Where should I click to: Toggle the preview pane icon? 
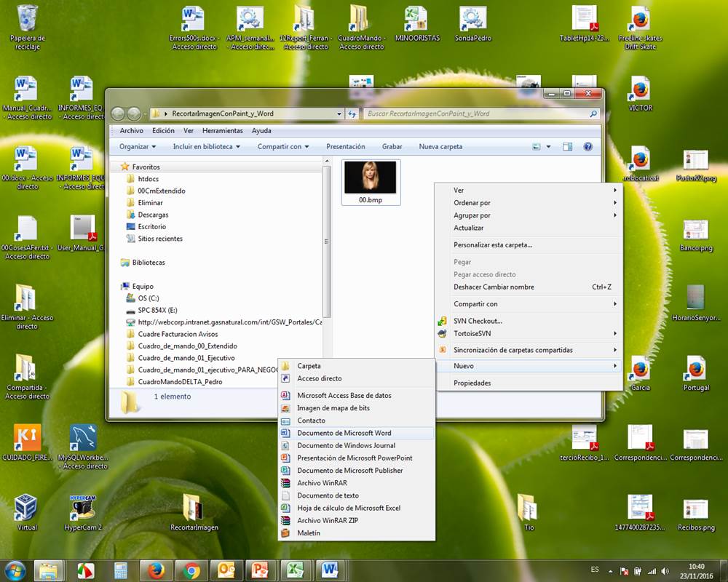point(568,146)
